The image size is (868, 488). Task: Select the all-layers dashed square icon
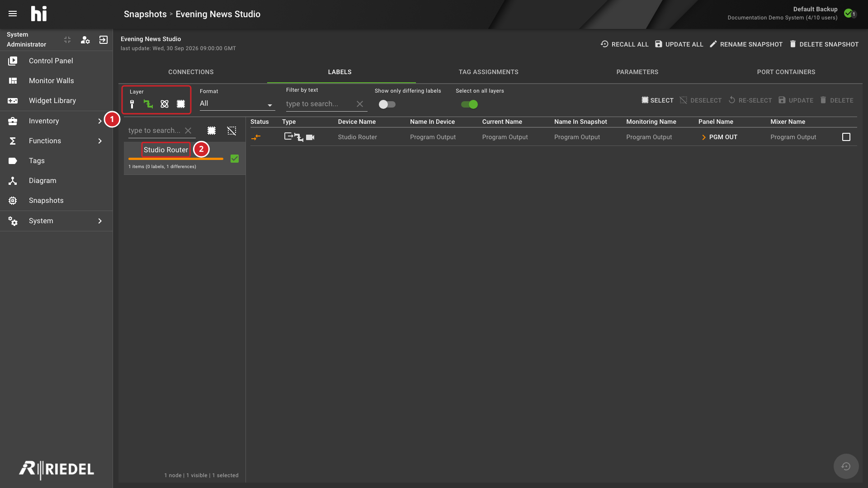click(x=181, y=104)
